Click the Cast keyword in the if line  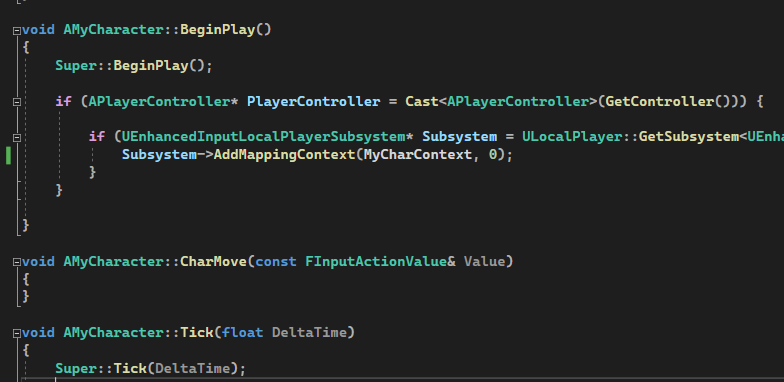pos(422,102)
